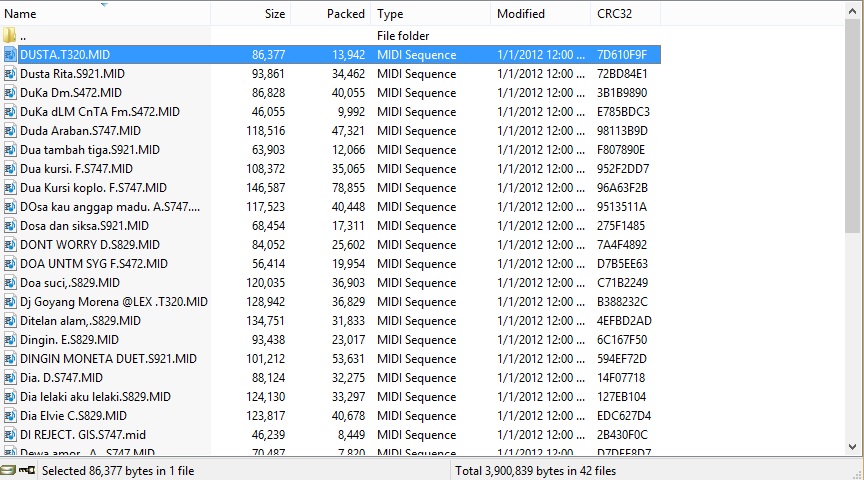Screen dimensions: 864x480
Task: Select file name Dua tambah tiga.S921.MID
Action: tap(90, 149)
